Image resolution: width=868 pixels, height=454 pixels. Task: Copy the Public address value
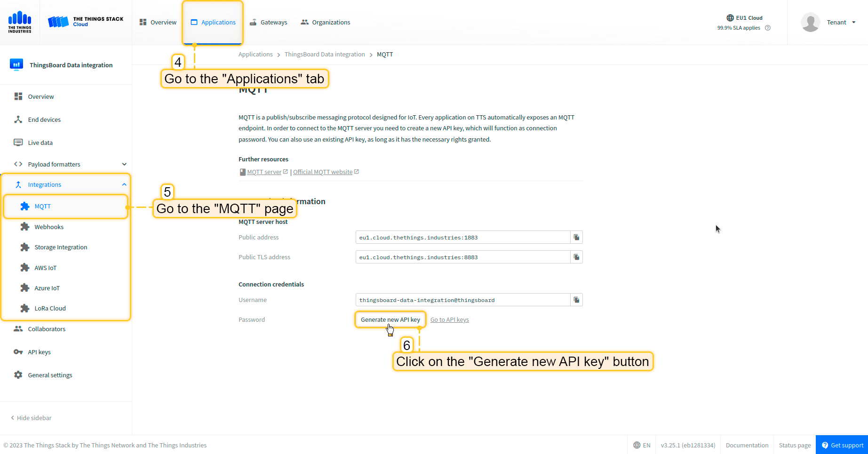point(576,238)
